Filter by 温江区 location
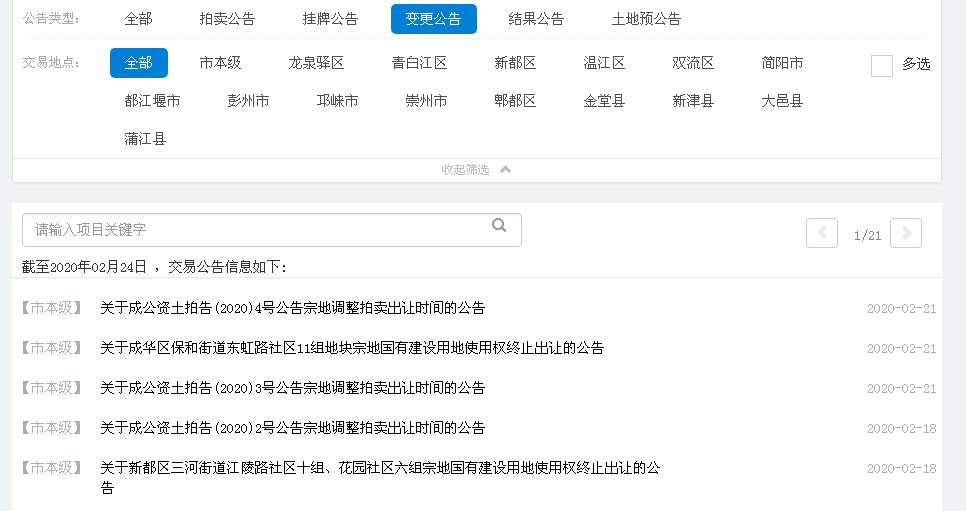 point(604,63)
